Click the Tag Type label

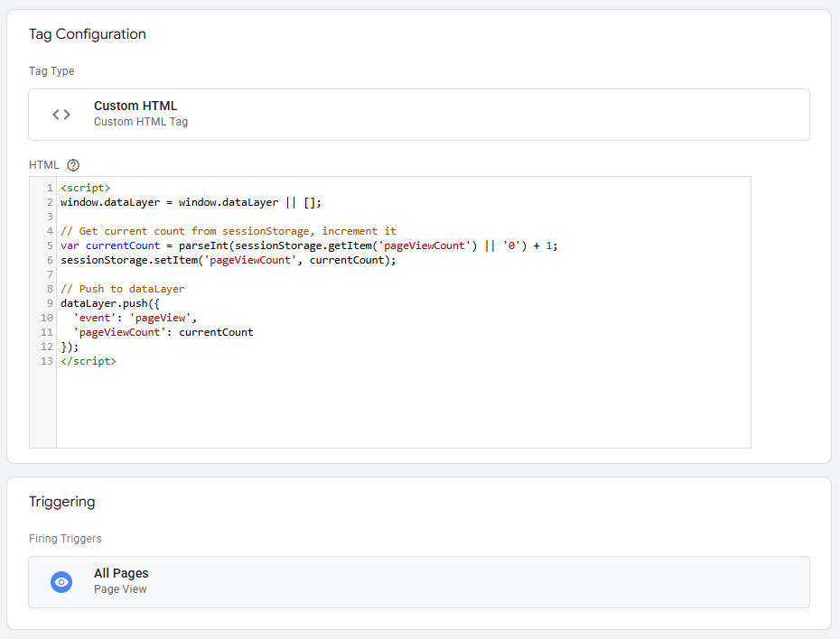click(x=51, y=71)
